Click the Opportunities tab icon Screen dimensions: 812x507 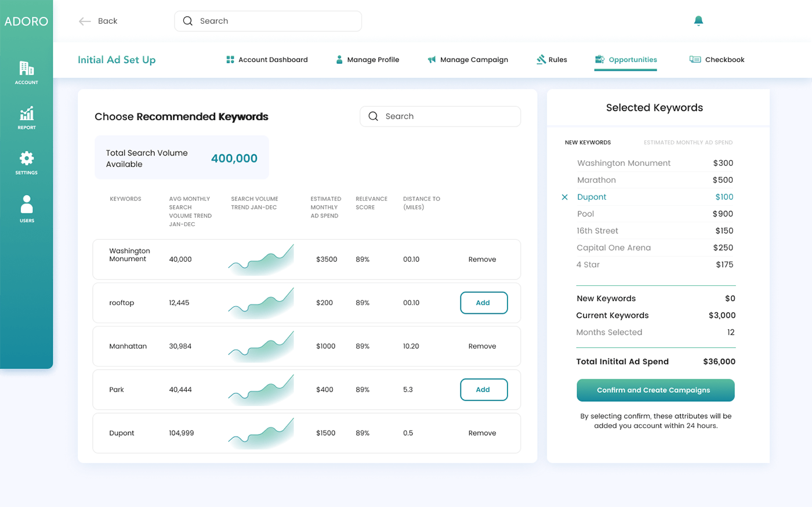coord(600,59)
